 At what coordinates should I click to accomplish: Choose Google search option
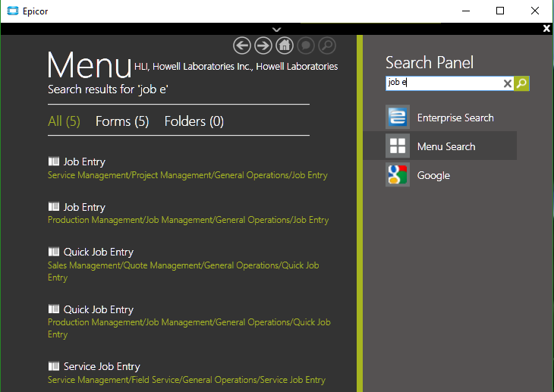click(x=433, y=175)
